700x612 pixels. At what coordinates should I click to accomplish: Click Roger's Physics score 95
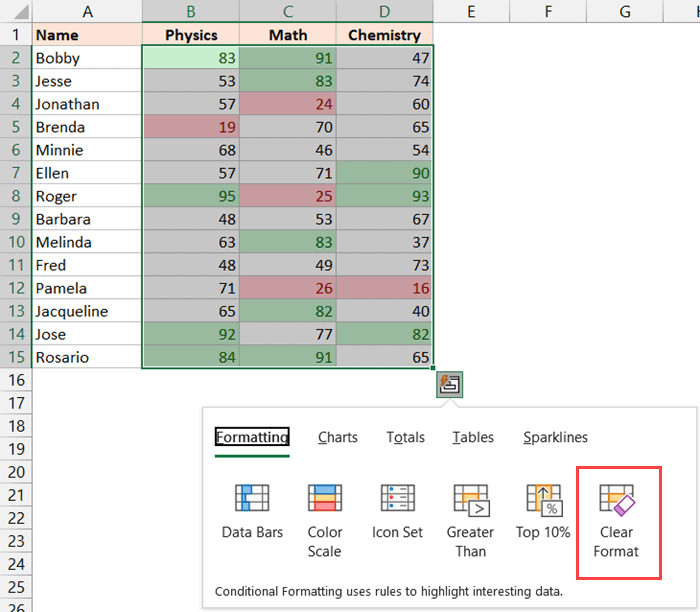tap(191, 196)
